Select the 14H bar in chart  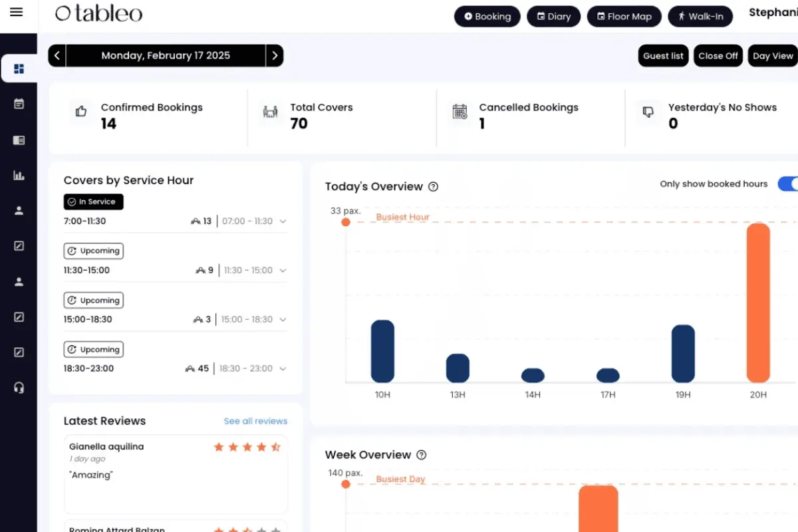[533, 376]
